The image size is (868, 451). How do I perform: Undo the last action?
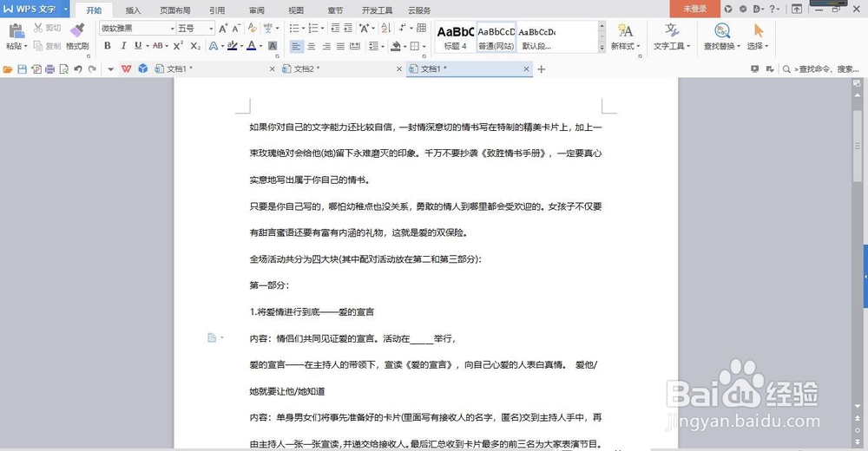click(78, 69)
